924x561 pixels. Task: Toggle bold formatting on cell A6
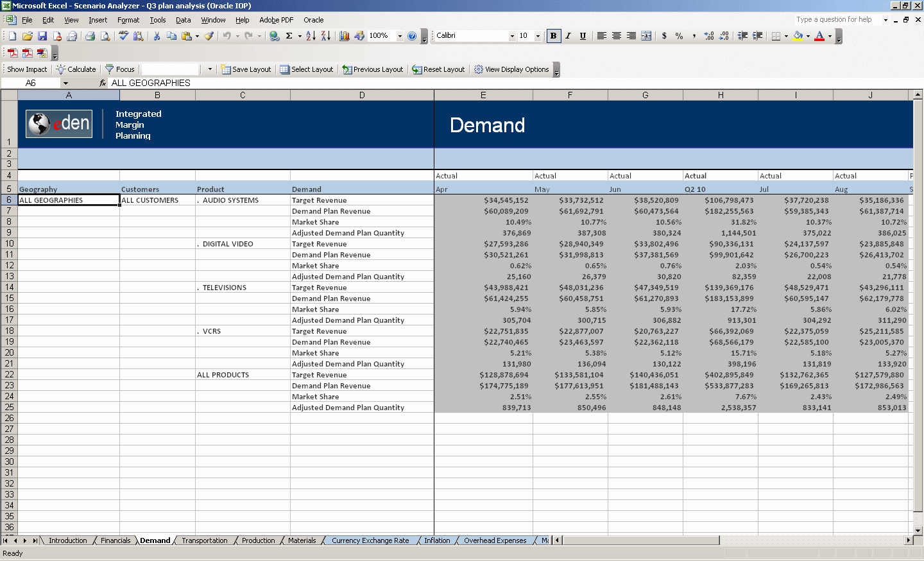click(552, 36)
